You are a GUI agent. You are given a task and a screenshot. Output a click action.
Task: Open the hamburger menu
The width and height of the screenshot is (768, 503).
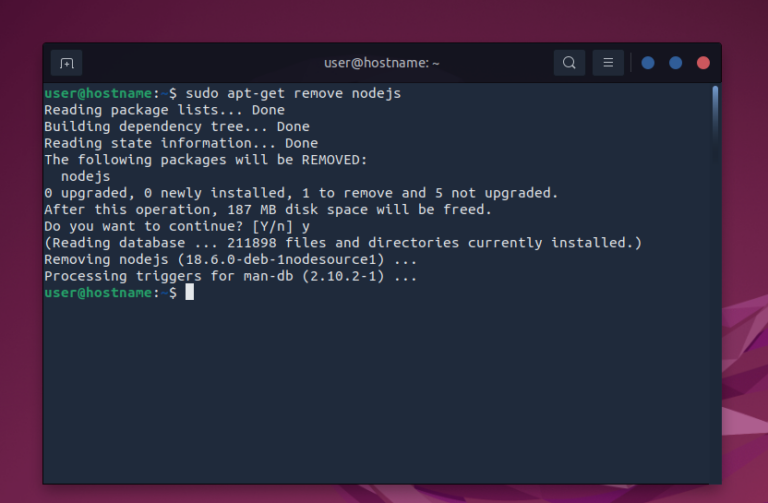[x=608, y=63]
